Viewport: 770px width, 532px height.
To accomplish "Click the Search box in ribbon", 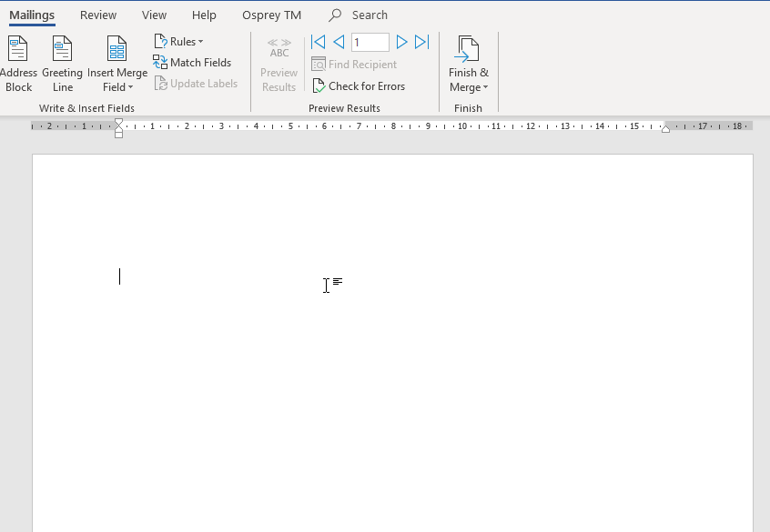I will pyautogui.click(x=359, y=15).
